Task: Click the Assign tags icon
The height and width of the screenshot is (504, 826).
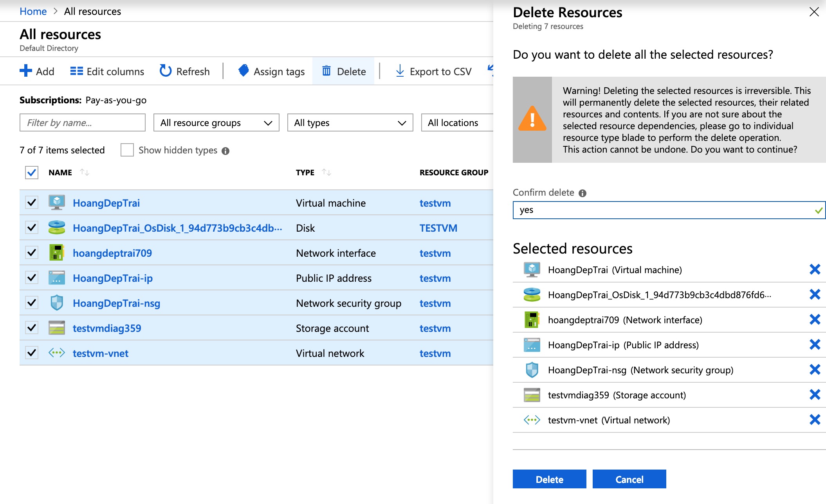Action: click(243, 71)
